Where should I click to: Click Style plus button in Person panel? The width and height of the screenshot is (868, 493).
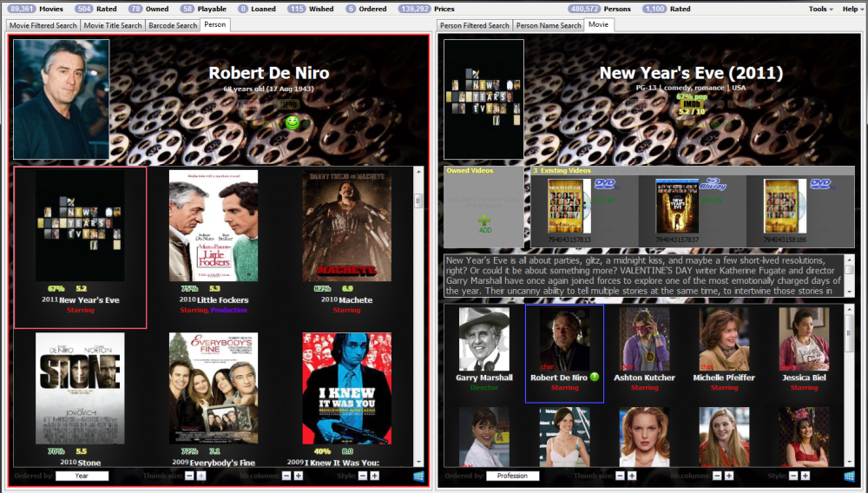[x=375, y=476]
